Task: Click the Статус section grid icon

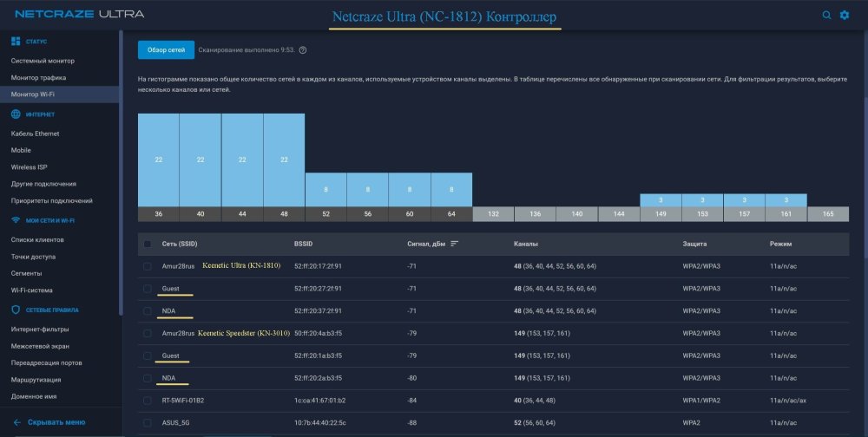Action: pos(16,42)
